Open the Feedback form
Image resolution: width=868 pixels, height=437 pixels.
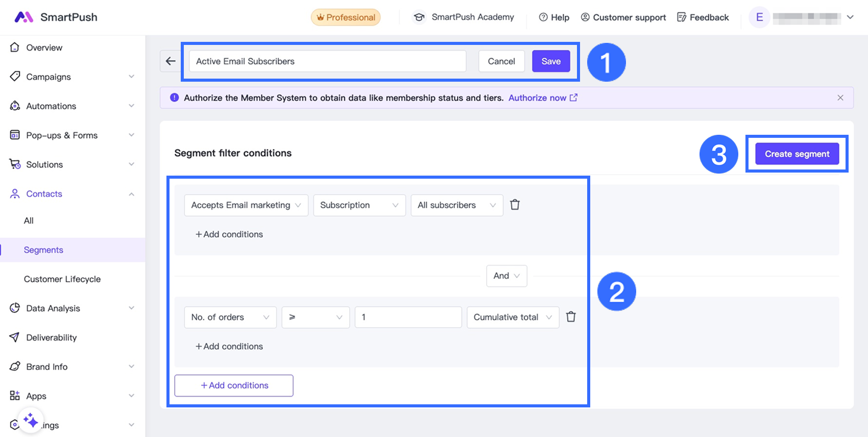pos(703,17)
